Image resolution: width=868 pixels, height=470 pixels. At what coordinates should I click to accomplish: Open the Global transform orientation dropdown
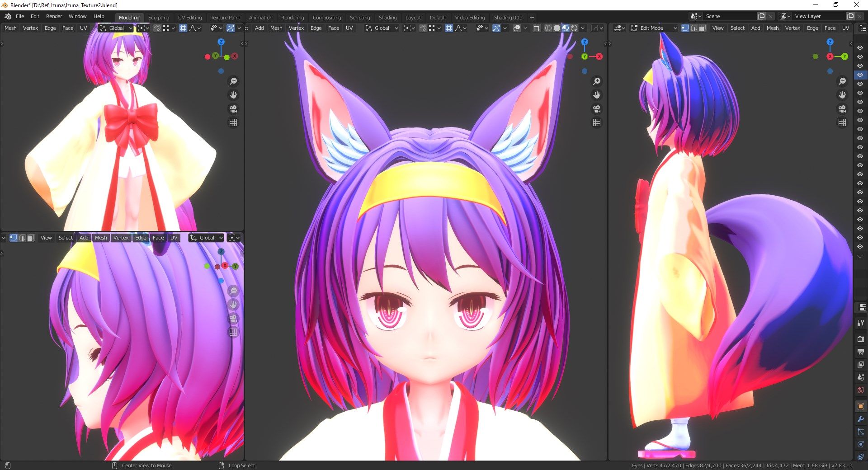click(381, 28)
